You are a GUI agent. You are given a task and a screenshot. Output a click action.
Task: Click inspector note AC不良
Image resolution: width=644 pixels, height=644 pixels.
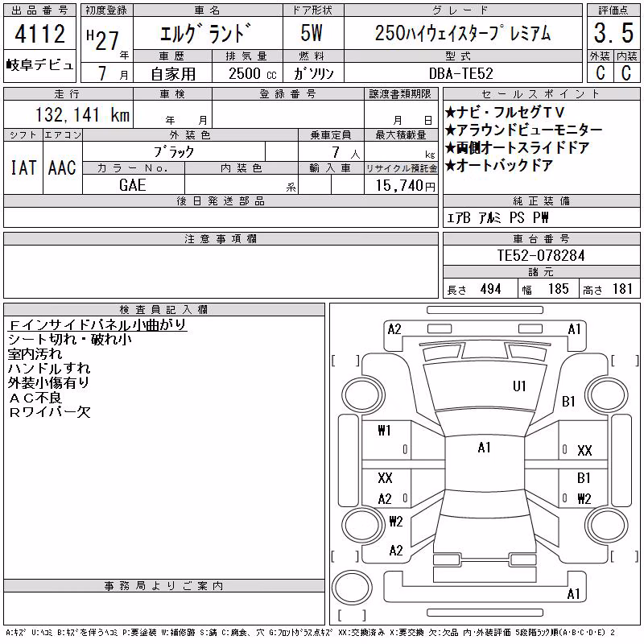point(35,398)
